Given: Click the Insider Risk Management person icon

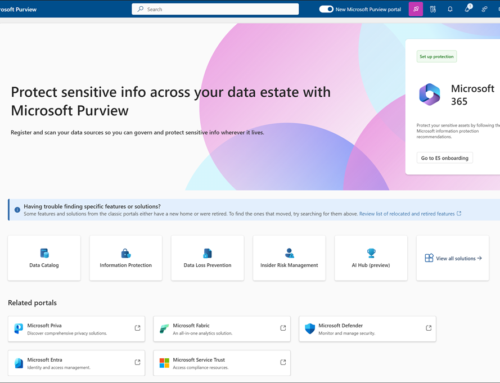Looking at the screenshot, I should click(289, 253).
